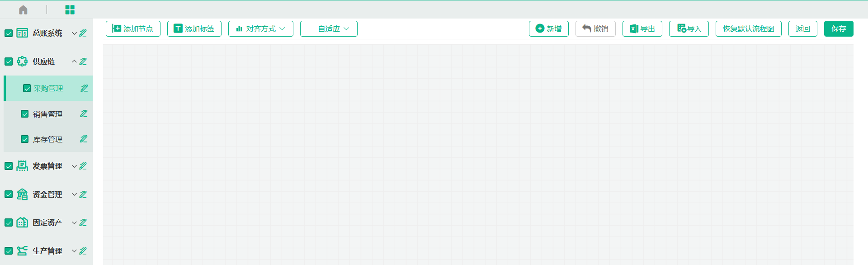Export with the 导出 button

tap(642, 28)
